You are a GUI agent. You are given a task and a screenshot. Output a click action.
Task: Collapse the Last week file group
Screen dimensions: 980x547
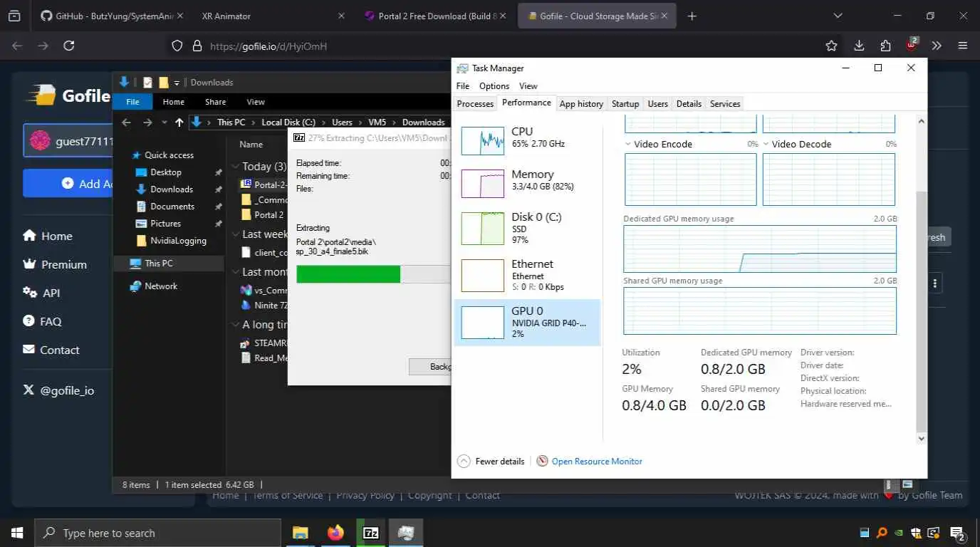236,234
